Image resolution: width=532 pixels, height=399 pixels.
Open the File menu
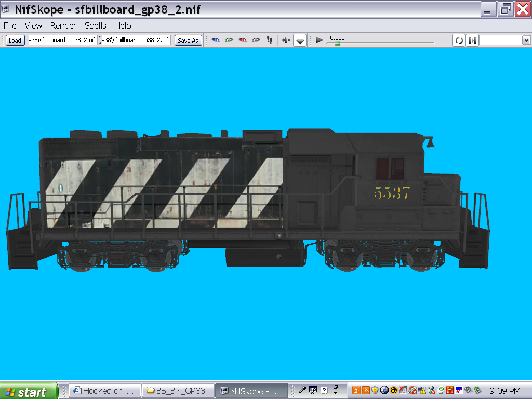pyautogui.click(x=10, y=25)
